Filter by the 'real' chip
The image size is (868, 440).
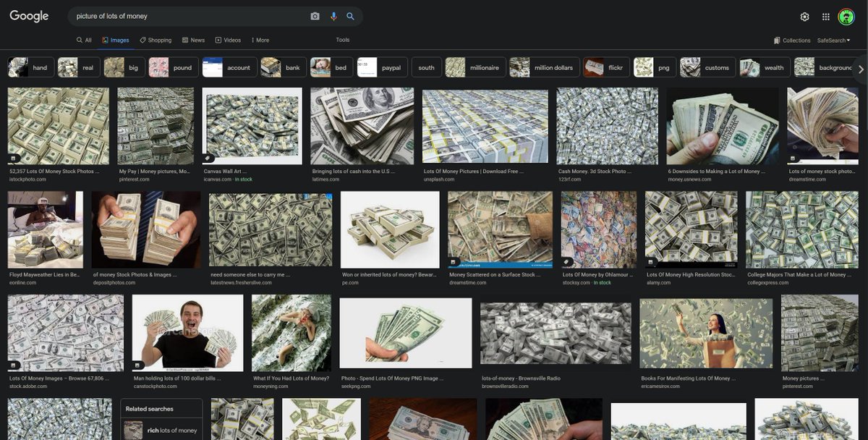coord(78,67)
